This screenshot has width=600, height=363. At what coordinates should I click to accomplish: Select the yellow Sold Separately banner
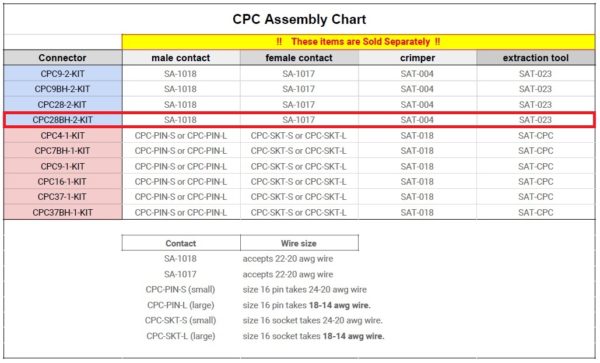tap(358, 42)
